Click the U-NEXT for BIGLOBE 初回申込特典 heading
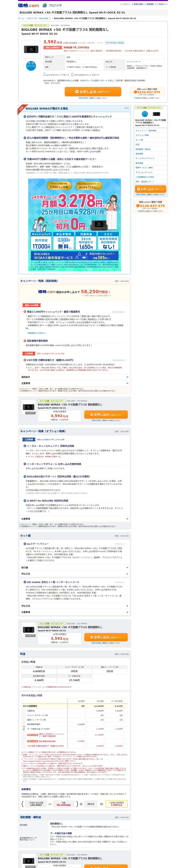The image size is (186, 868). point(48,501)
